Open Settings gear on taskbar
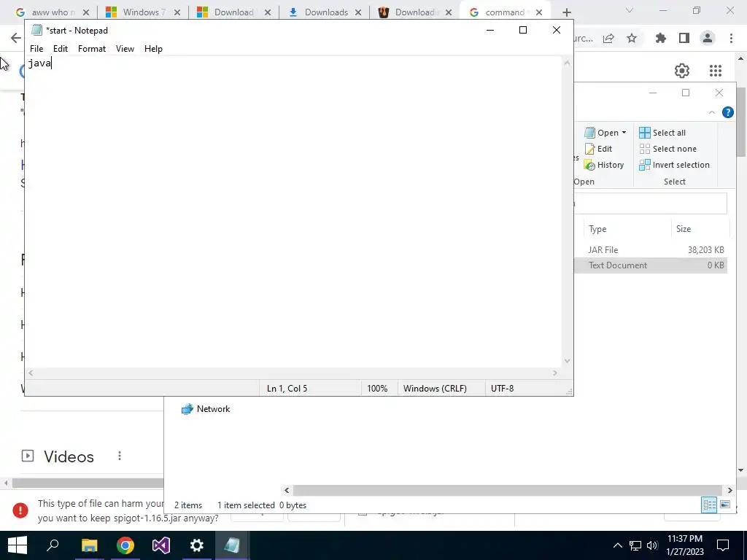 pos(197,545)
